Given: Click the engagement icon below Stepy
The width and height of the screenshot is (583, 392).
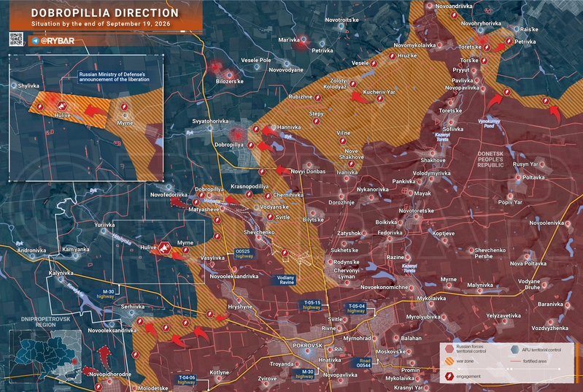Looking at the screenshot, I should (x=316, y=121).
